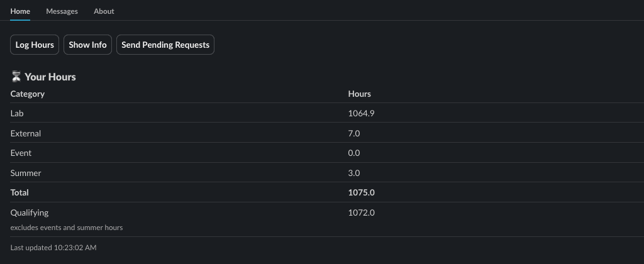Viewport: 644px width, 264px height.
Task: Click the Your Hours heading text
Action: (50, 77)
